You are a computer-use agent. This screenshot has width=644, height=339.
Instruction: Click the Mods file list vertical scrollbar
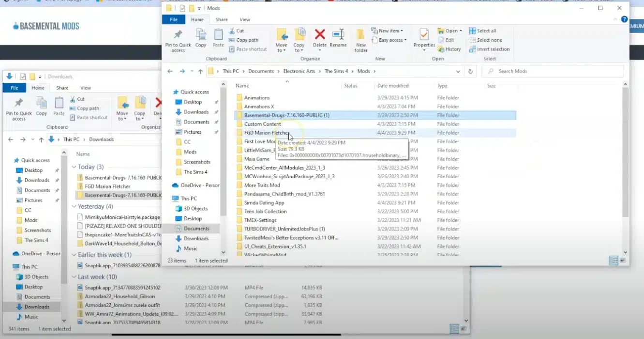pos(625,152)
